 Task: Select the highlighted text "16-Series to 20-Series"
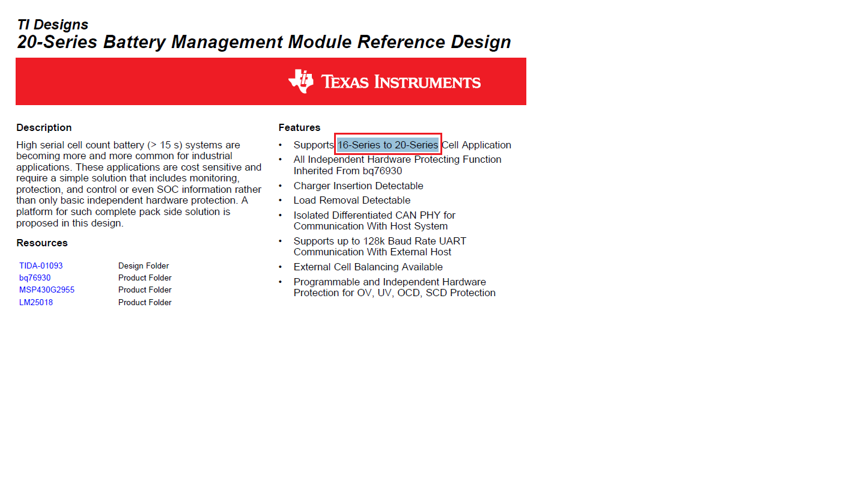coord(388,145)
